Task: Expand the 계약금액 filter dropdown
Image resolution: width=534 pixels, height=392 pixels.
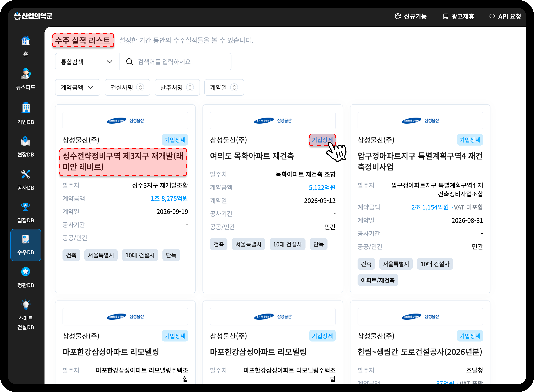Action: [78, 87]
